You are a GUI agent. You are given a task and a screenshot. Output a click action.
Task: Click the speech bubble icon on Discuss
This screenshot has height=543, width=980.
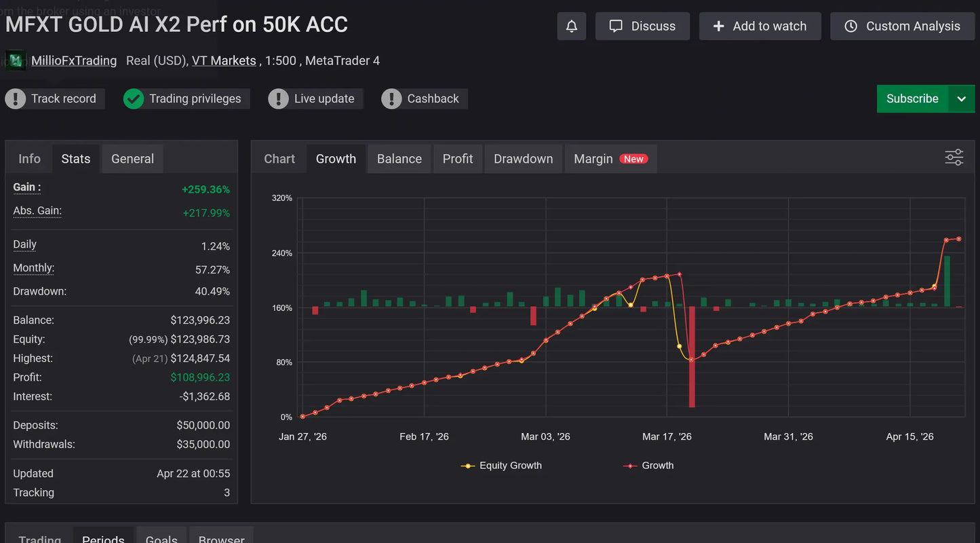616,26
